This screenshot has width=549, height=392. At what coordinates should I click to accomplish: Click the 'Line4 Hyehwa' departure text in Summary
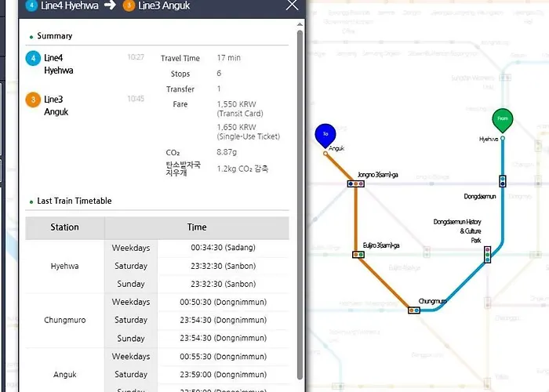pos(59,64)
